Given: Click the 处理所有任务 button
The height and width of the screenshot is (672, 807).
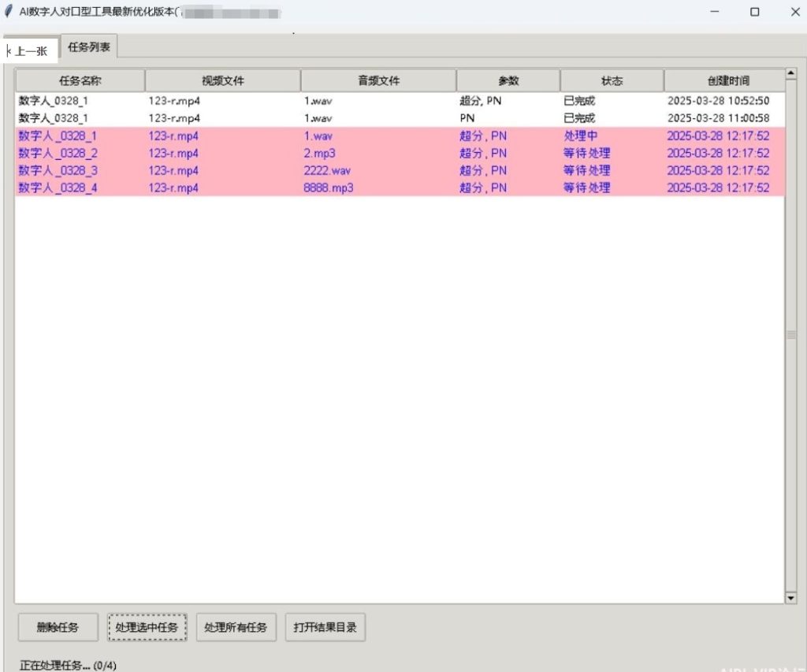Looking at the screenshot, I should coord(236,628).
